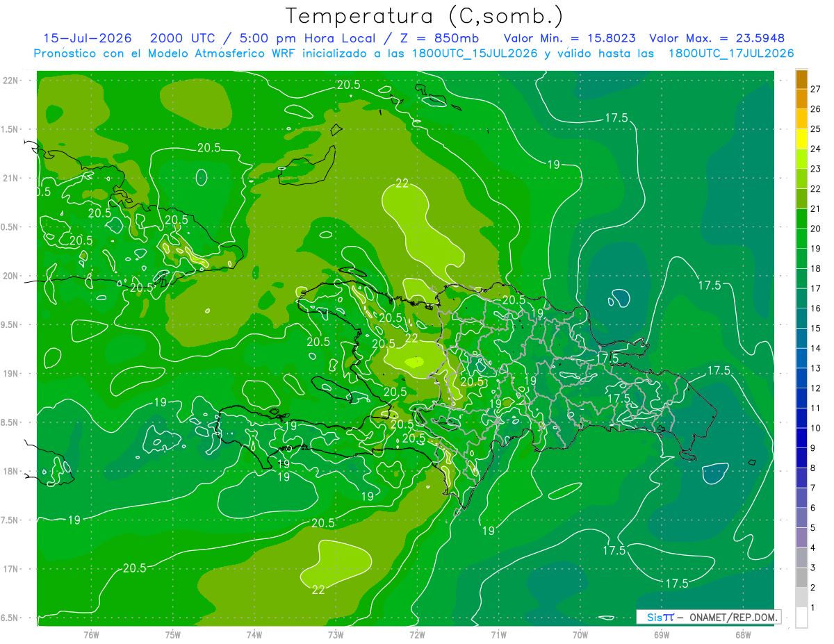Click legend value label '1'
The image size is (834, 644).
coord(812,607)
